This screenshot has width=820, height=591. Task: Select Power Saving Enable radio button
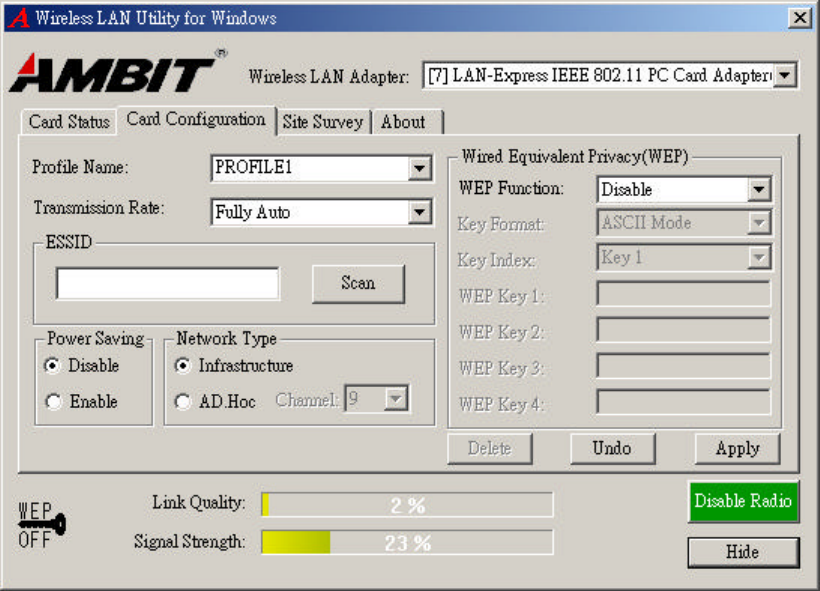coord(53,401)
